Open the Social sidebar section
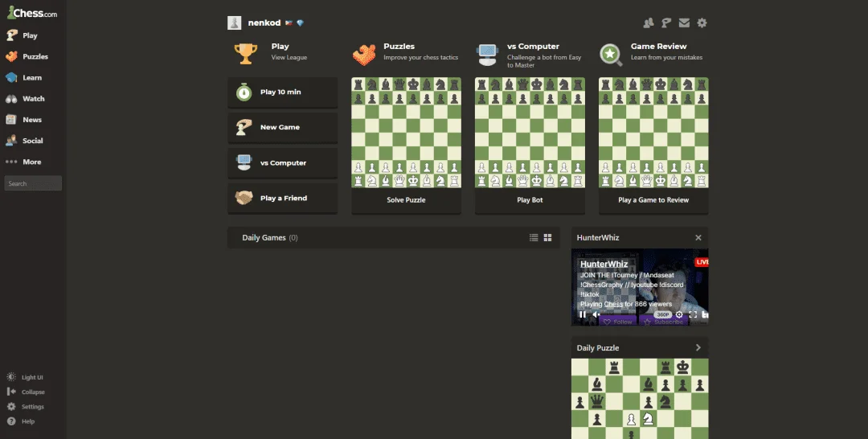The width and height of the screenshot is (868, 439). [33, 141]
